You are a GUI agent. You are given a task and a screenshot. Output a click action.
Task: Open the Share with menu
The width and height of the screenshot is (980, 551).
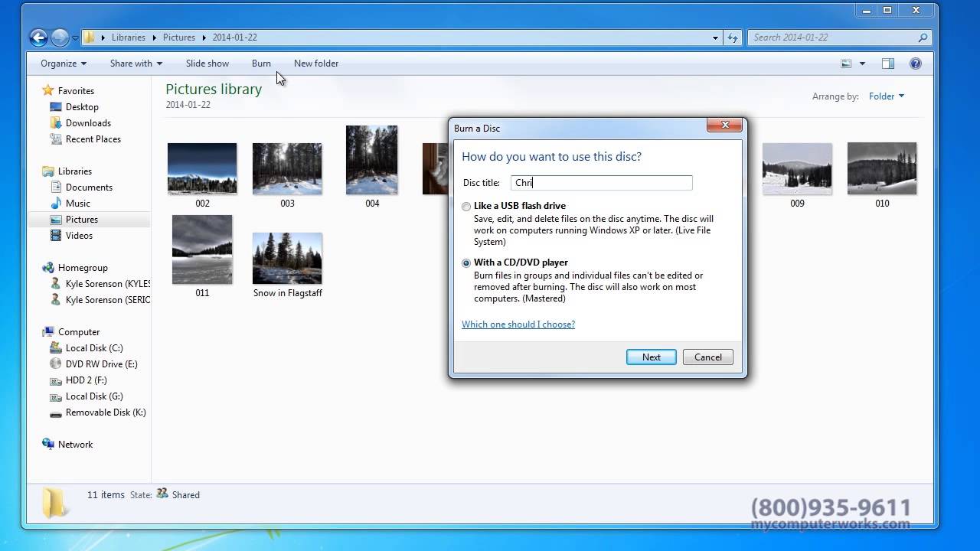[x=136, y=64]
